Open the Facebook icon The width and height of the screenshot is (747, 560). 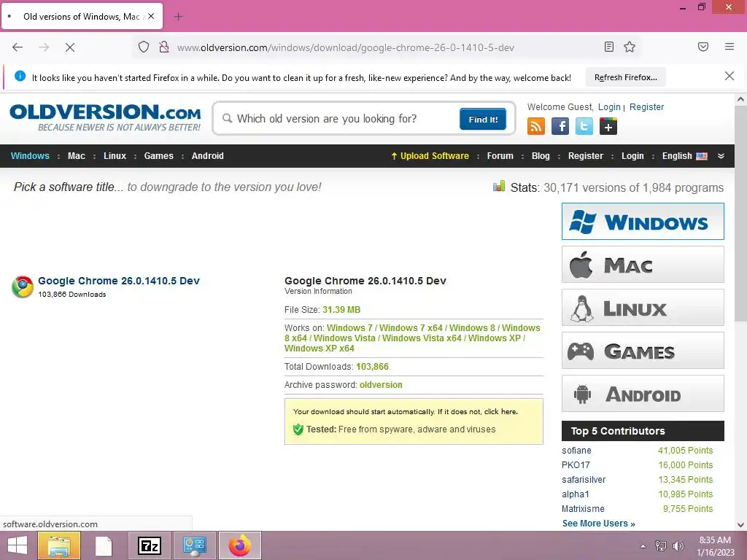click(x=560, y=126)
